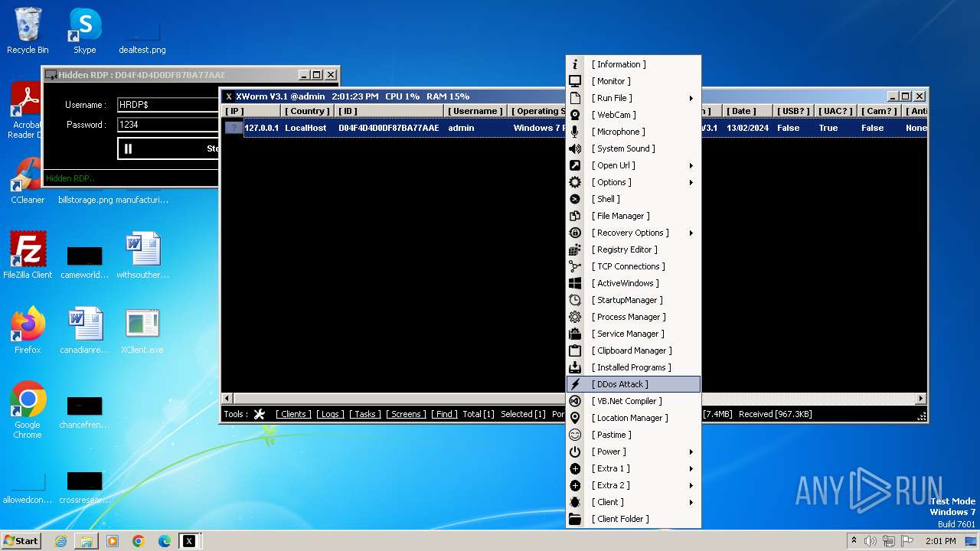The width and height of the screenshot is (980, 551).
Task: Open FileZilla Client desktop icon
Action: (x=28, y=255)
